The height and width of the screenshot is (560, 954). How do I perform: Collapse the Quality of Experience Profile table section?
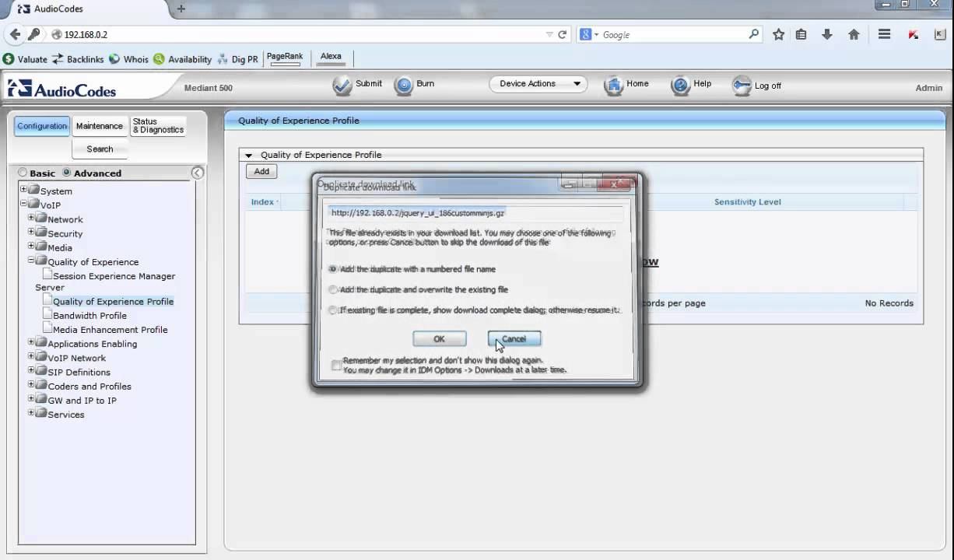pyautogui.click(x=249, y=156)
